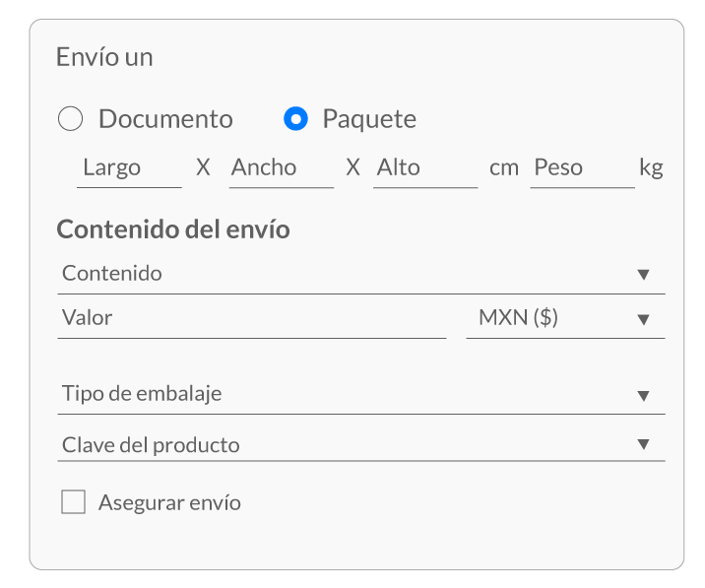This screenshot has width=705, height=588.
Task: Click the Paquete label text
Action: coord(369,120)
